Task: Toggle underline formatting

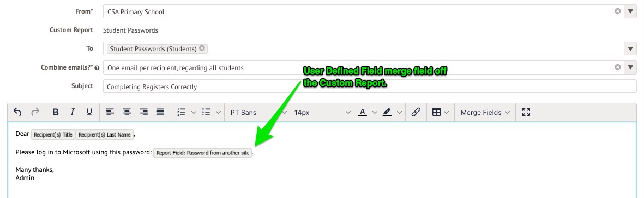Action: [x=89, y=112]
